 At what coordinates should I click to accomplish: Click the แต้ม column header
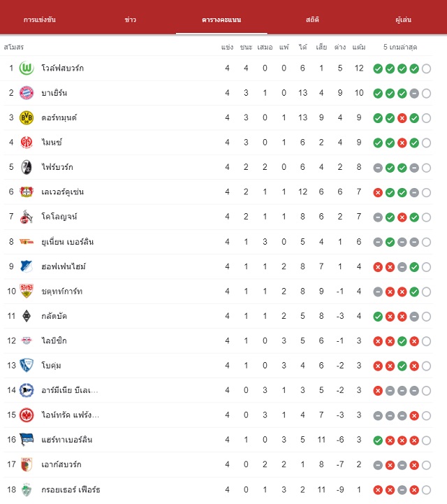pos(359,48)
